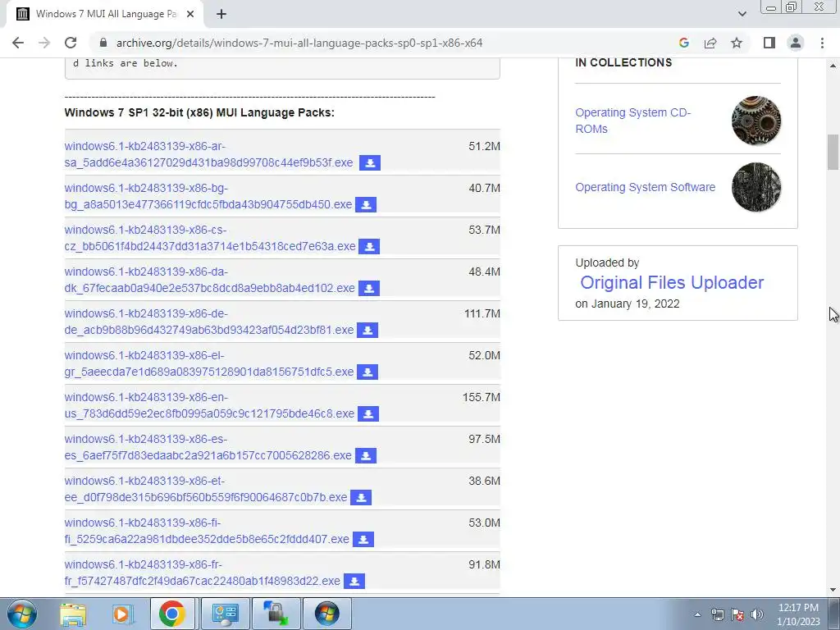Download the x86-de-de language pack icon
The width and height of the screenshot is (840, 630).
tap(367, 330)
